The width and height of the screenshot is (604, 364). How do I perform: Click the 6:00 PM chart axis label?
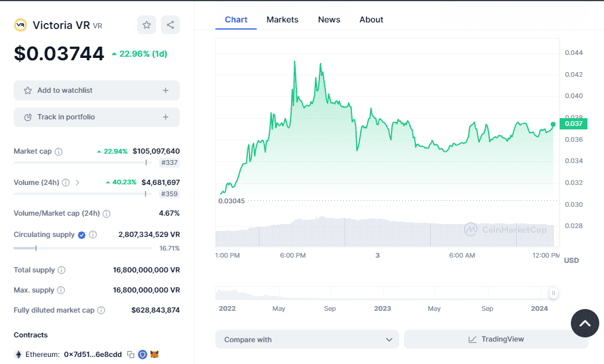(x=293, y=255)
